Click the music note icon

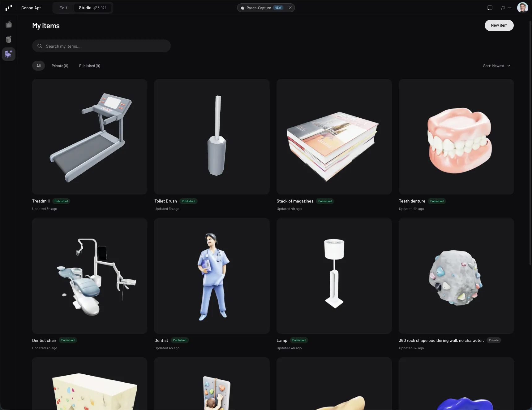pos(503,8)
